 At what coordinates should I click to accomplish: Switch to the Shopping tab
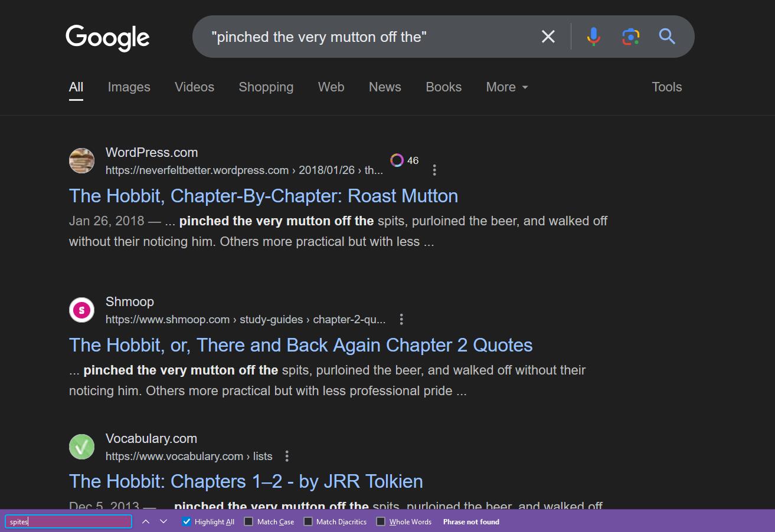(266, 87)
